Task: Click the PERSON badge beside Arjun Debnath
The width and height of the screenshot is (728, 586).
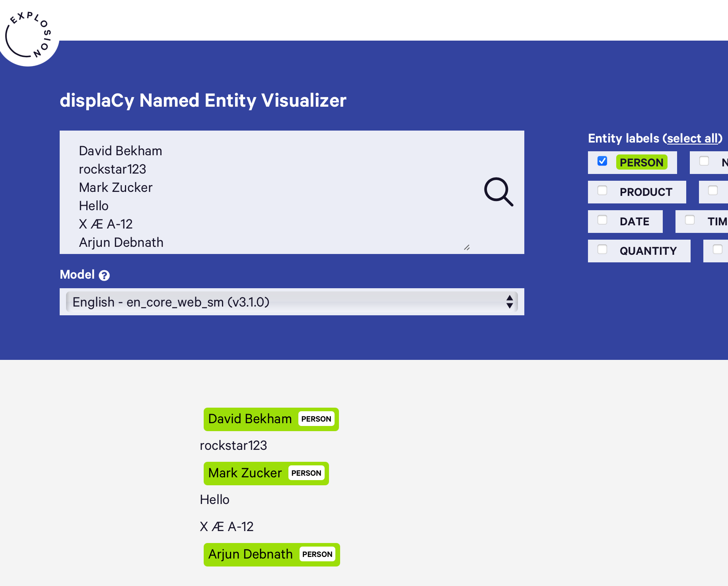Action: [x=317, y=554]
